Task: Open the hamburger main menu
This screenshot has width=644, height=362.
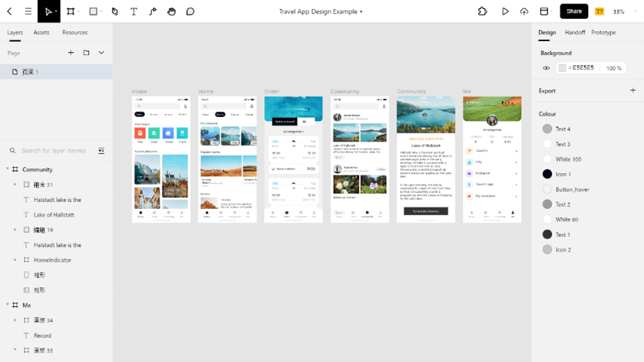Action: click(28, 12)
